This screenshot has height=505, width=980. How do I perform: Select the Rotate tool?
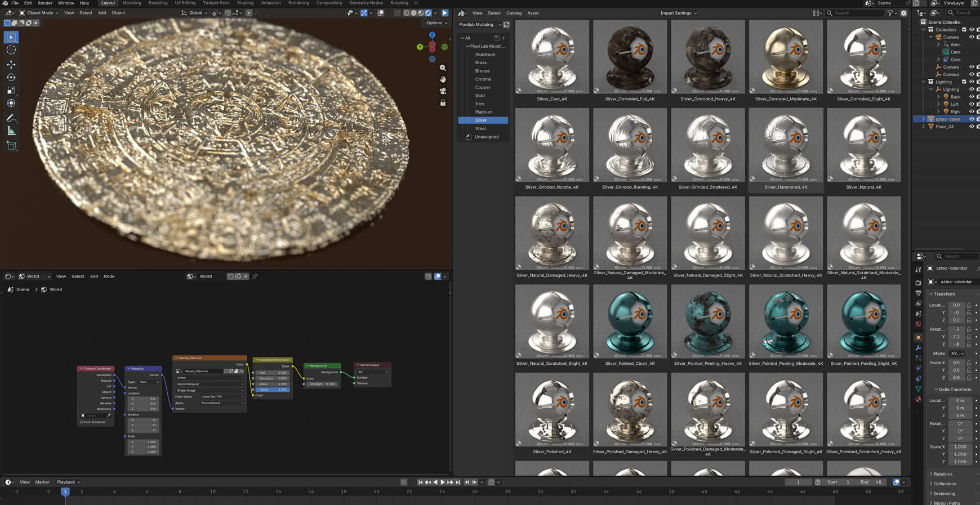point(11,78)
